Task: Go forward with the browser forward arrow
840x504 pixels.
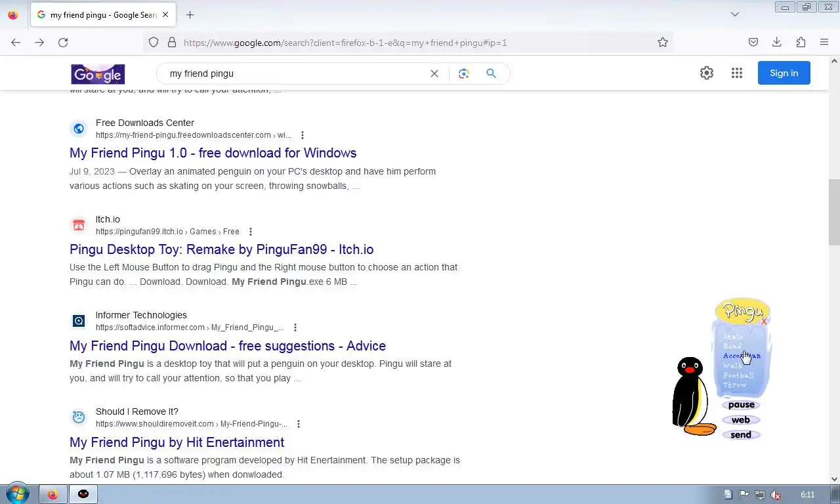Action: pos(39,43)
